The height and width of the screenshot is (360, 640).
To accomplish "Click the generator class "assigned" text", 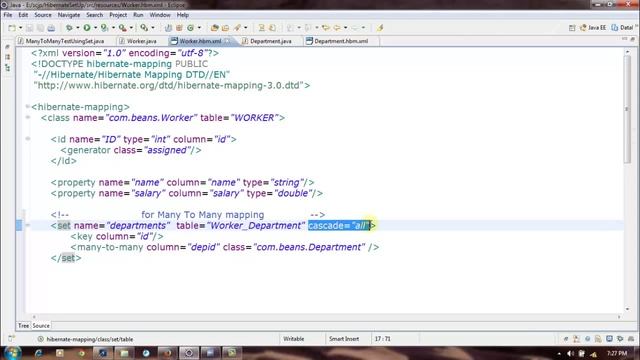I will click(167, 150).
